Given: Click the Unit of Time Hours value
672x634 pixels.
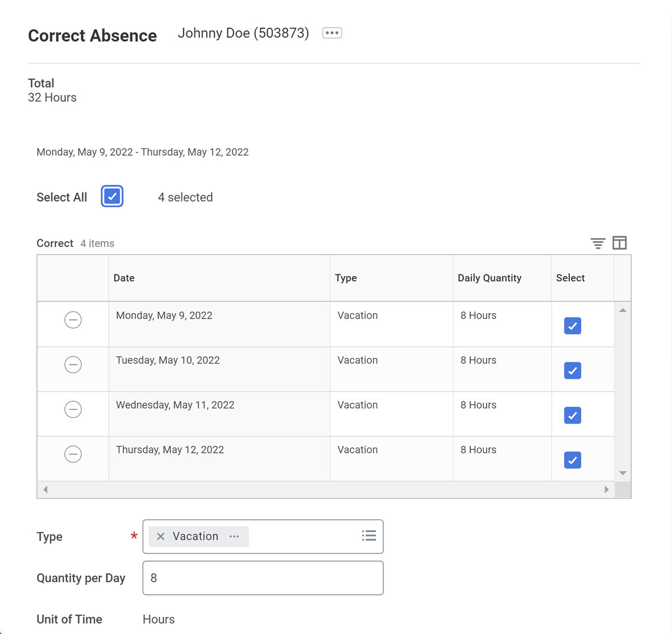Looking at the screenshot, I should tap(159, 619).
